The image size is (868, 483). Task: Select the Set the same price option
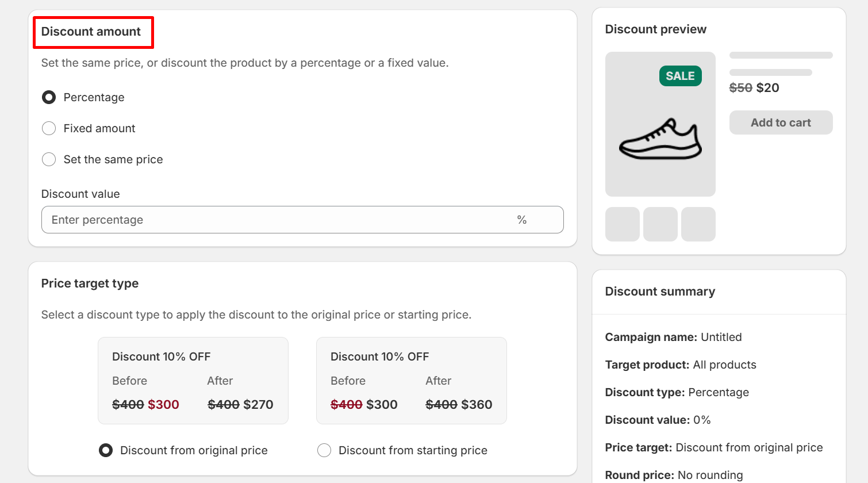(49, 159)
